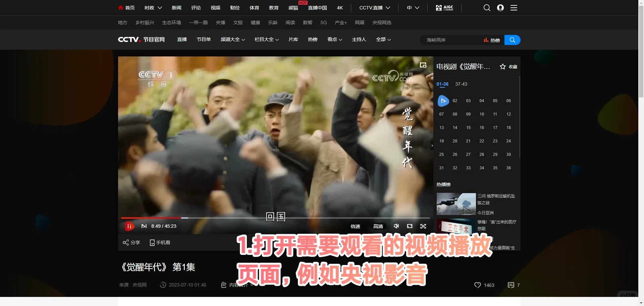
Task: Skip to the next episode
Action: tap(144, 226)
